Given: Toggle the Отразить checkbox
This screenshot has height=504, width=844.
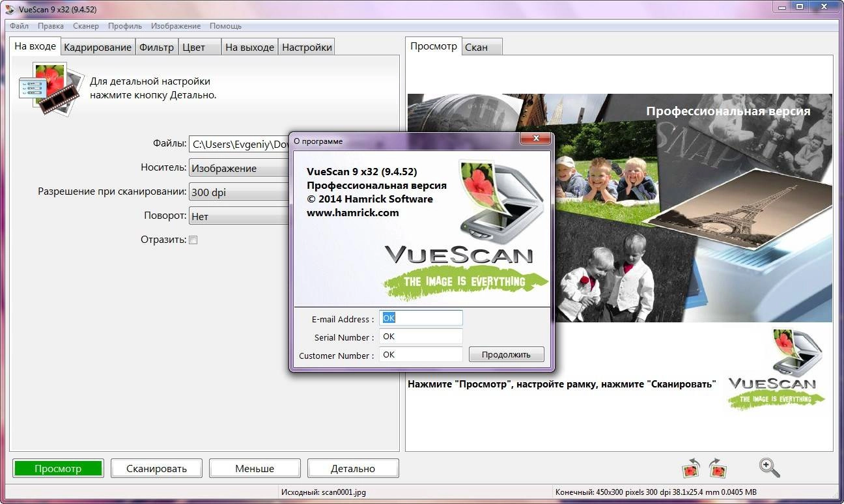Looking at the screenshot, I should tap(193, 240).
